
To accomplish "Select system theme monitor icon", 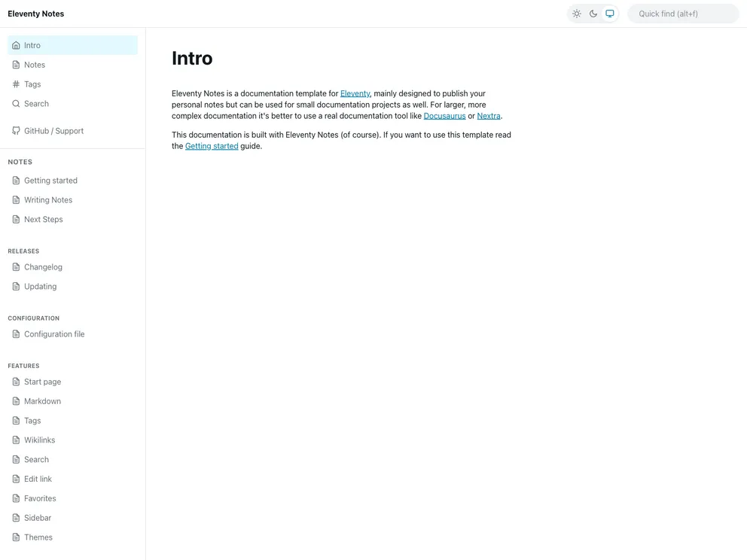I will (610, 14).
